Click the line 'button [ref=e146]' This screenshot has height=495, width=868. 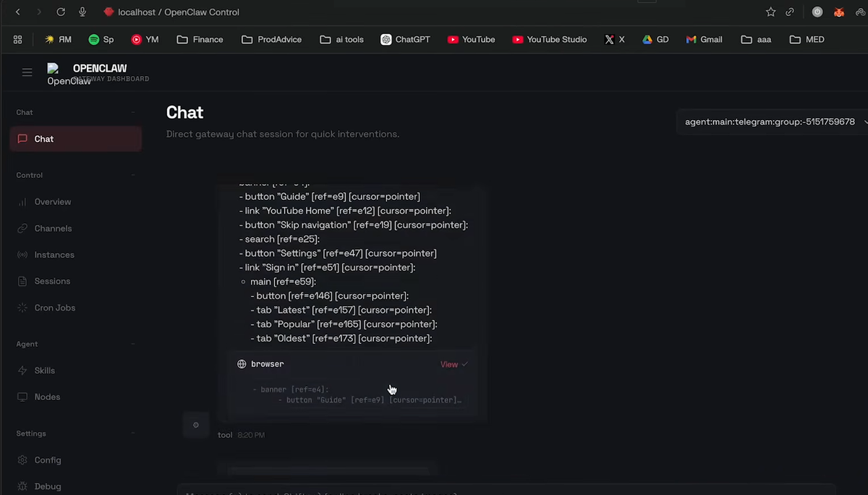point(330,296)
